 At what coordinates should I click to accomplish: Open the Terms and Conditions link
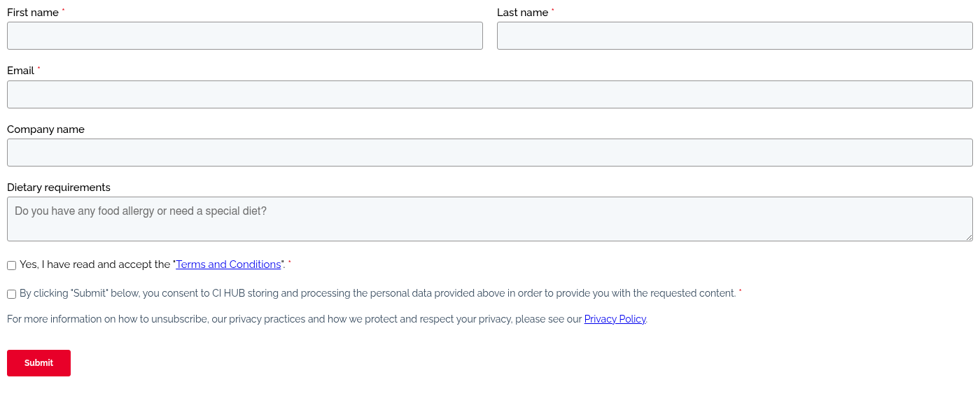[x=228, y=264]
